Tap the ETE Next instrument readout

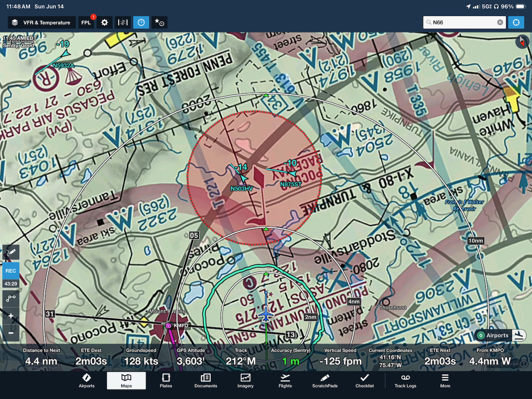tap(440, 357)
